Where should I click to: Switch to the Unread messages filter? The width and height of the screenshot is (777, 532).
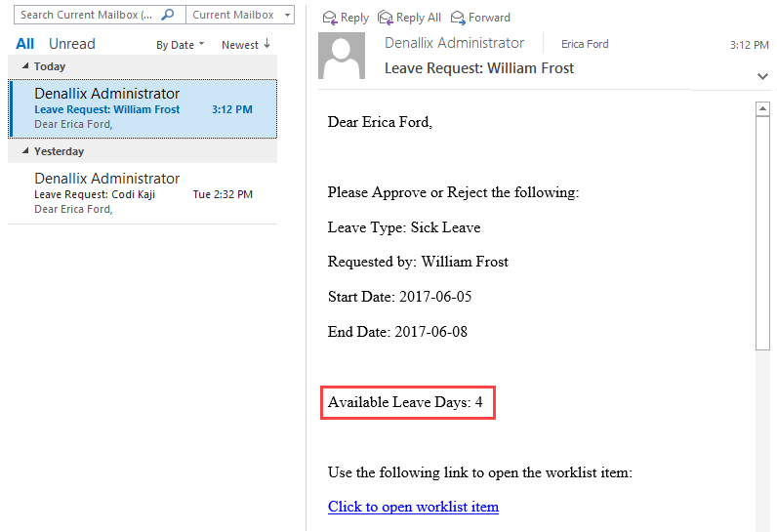click(x=72, y=44)
